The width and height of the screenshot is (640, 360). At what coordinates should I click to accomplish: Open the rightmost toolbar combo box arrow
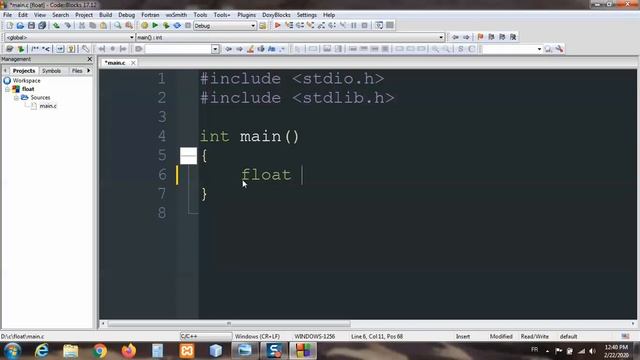point(539,49)
